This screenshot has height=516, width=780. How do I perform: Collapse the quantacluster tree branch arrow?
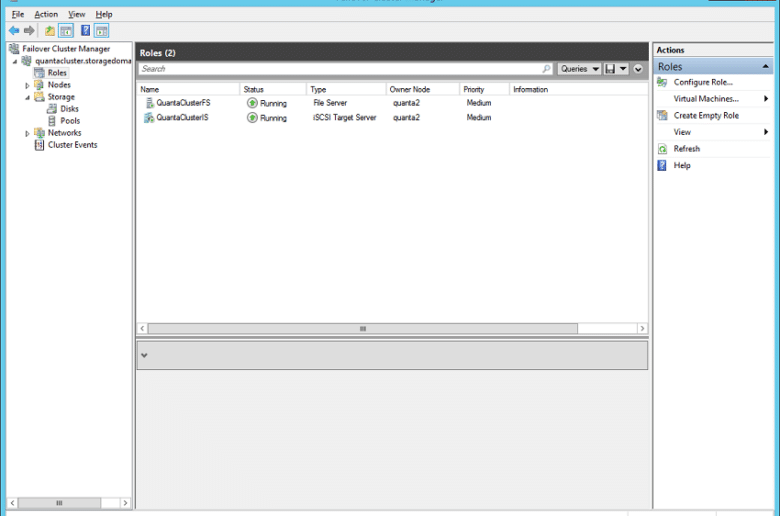click(x=15, y=62)
